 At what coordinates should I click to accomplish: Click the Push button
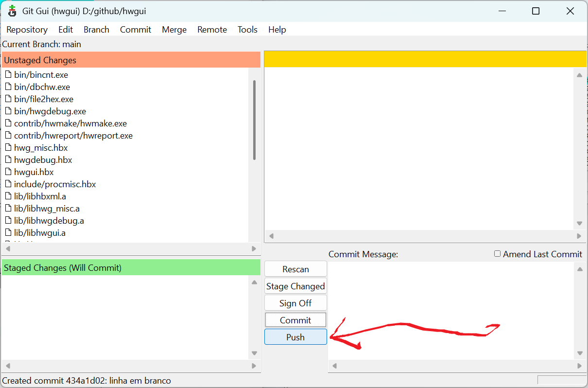click(295, 337)
